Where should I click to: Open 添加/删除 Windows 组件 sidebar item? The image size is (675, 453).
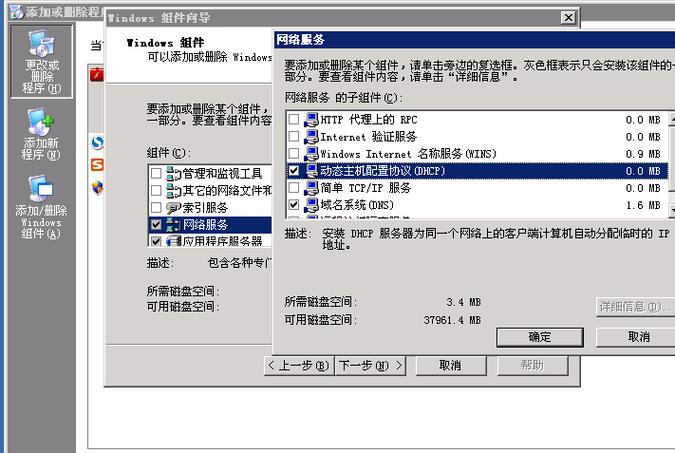[41, 207]
